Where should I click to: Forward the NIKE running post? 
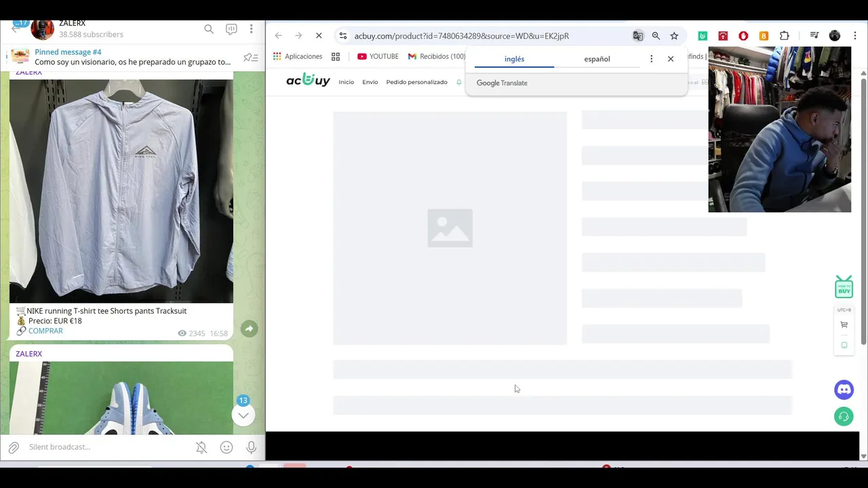coord(249,329)
